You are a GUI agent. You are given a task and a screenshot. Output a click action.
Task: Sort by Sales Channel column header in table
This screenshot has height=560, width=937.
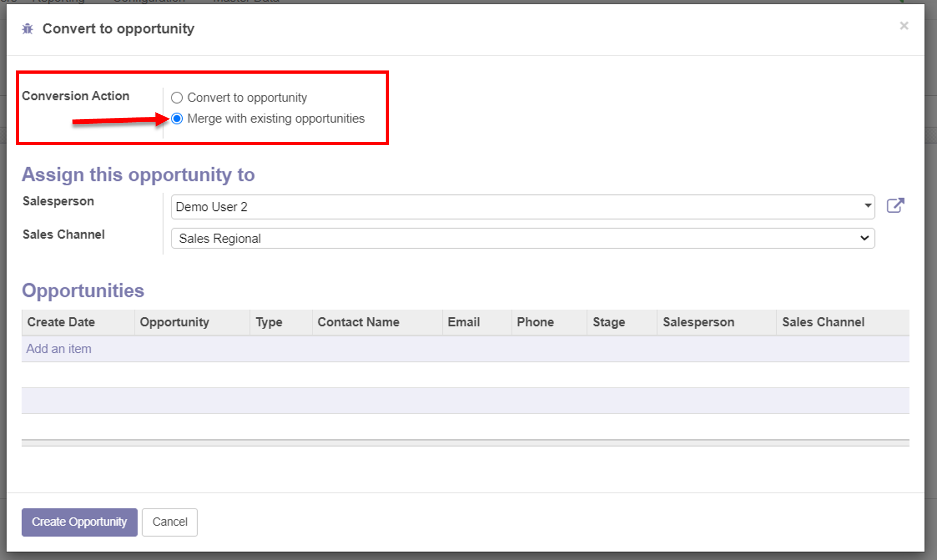[843, 322]
